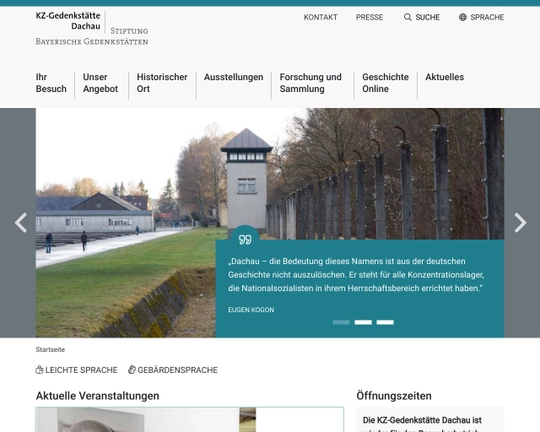The width and height of the screenshot is (540, 432).
Task: Open the PRESSE page
Action: [370, 17]
